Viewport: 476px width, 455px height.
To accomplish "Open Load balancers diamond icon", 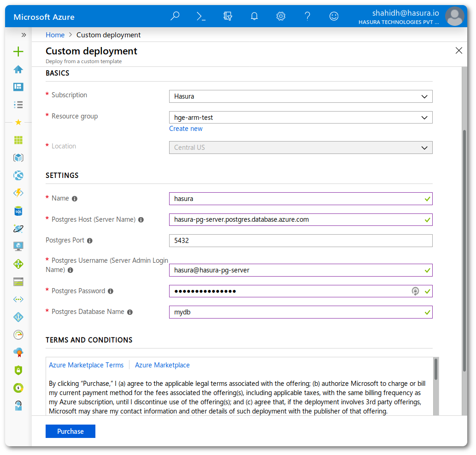I will tap(18, 264).
